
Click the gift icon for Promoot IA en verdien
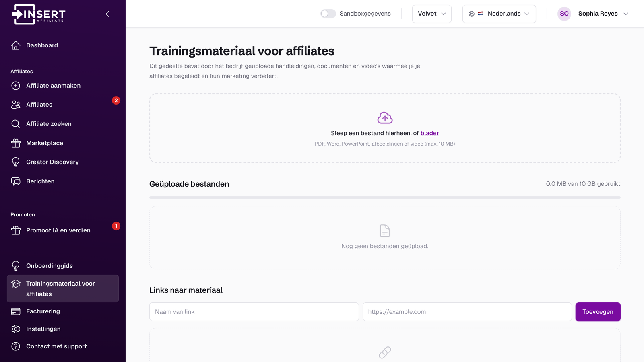tap(16, 230)
